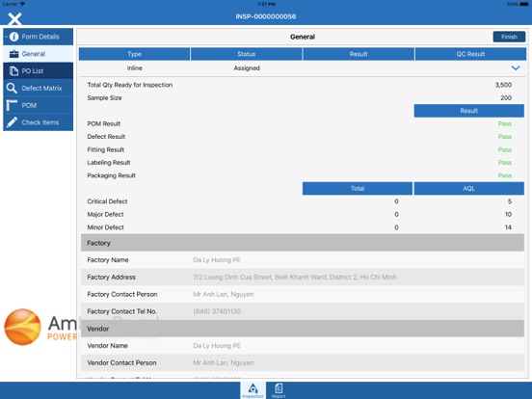Image resolution: width=532 pixels, height=399 pixels.
Task: Click the Factory Address field value
Action: click(x=295, y=277)
